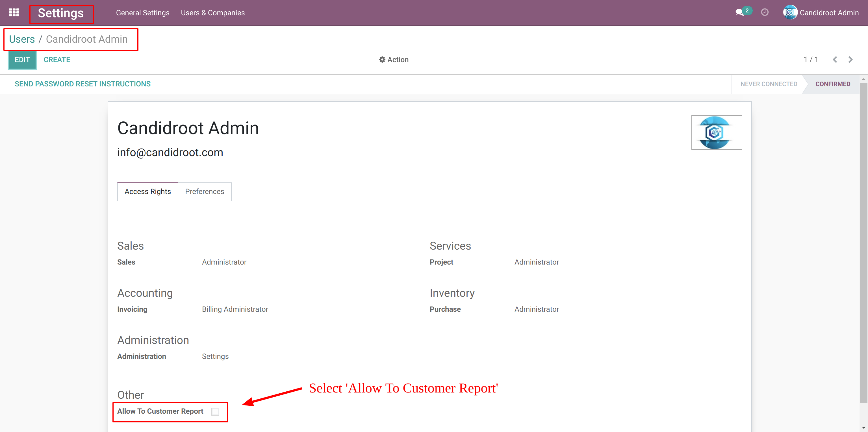Open the apps grid menu icon
The width and height of the screenshot is (868, 432).
pyautogui.click(x=14, y=13)
